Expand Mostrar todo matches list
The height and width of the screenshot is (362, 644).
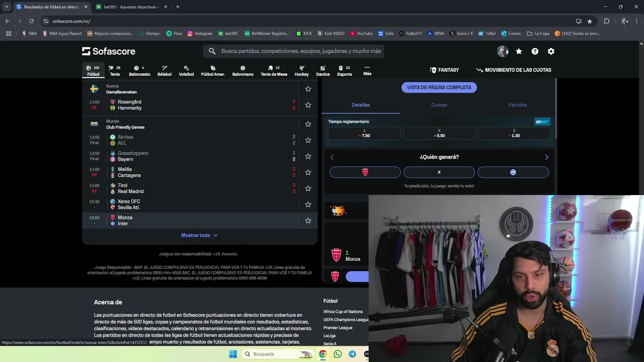point(199,235)
